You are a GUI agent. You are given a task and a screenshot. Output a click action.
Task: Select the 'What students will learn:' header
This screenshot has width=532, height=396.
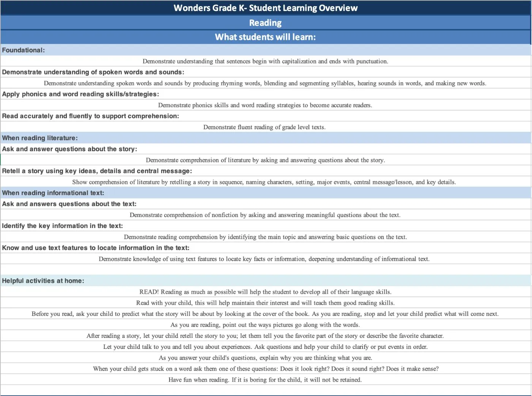pyautogui.click(x=266, y=37)
